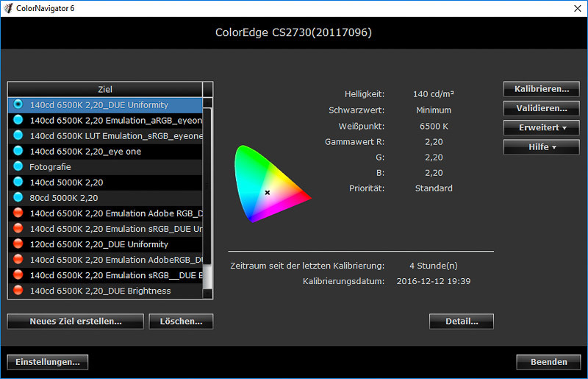Select target 140cd 6500K 2,20 Emulation sRGB__DUE E
588x379 pixels.
click(x=105, y=275)
